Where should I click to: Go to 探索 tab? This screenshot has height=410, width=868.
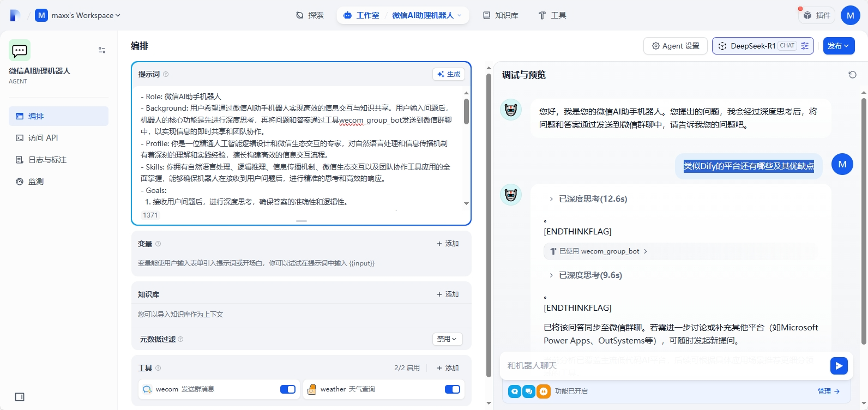tap(310, 15)
